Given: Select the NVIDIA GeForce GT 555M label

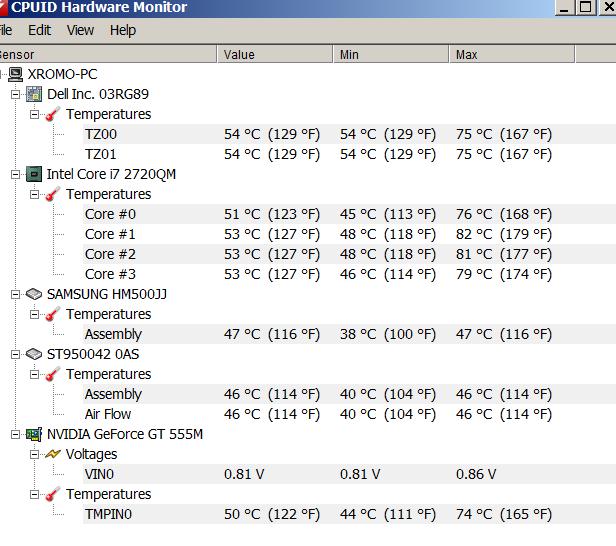Looking at the screenshot, I should click(x=125, y=434).
